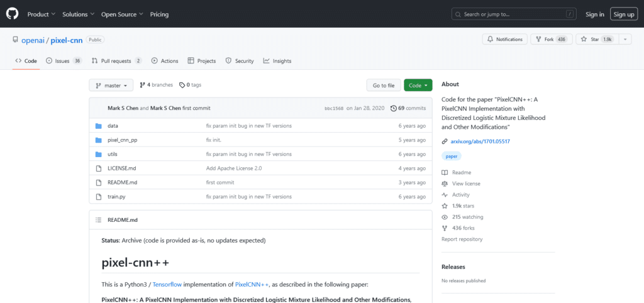Click the README outline list icon
644x303 pixels.
(x=98, y=220)
